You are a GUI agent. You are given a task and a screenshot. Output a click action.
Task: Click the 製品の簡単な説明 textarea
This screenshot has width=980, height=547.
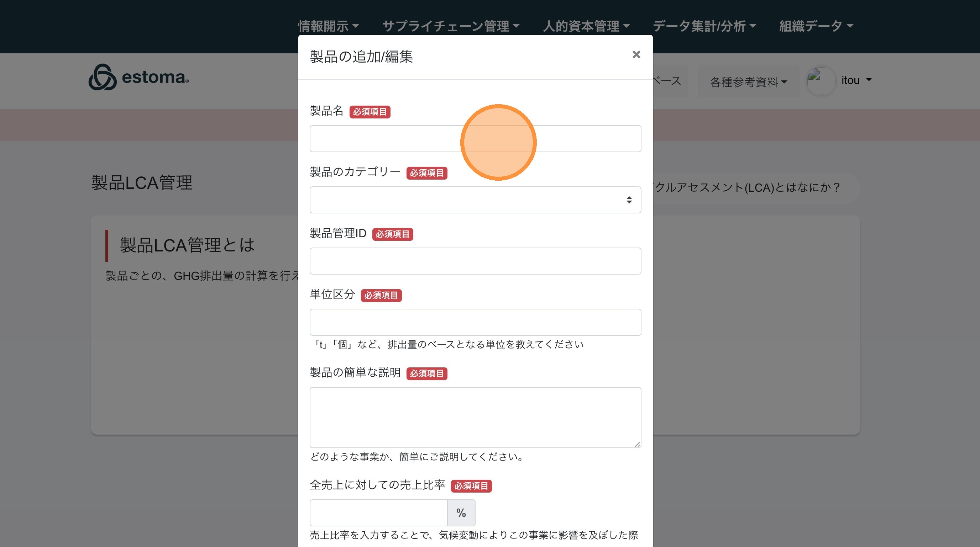point(475,417)
